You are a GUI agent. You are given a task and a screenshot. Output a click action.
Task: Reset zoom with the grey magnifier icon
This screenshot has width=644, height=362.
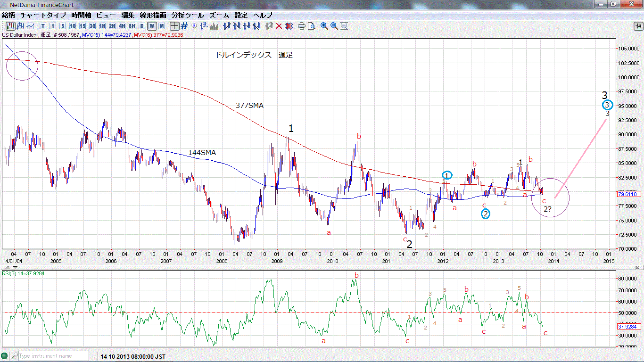pyautogui.click(x=345, y=26)
